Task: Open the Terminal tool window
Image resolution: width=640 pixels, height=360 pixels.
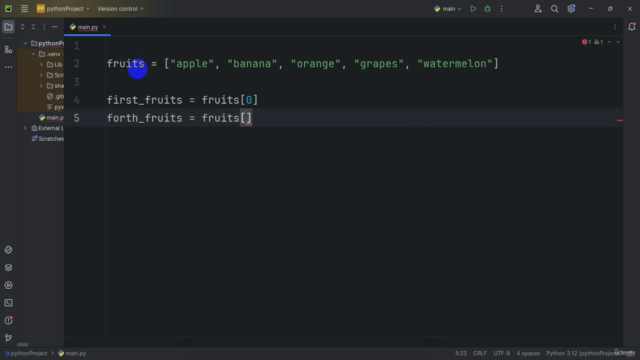Action: point(8,303)
